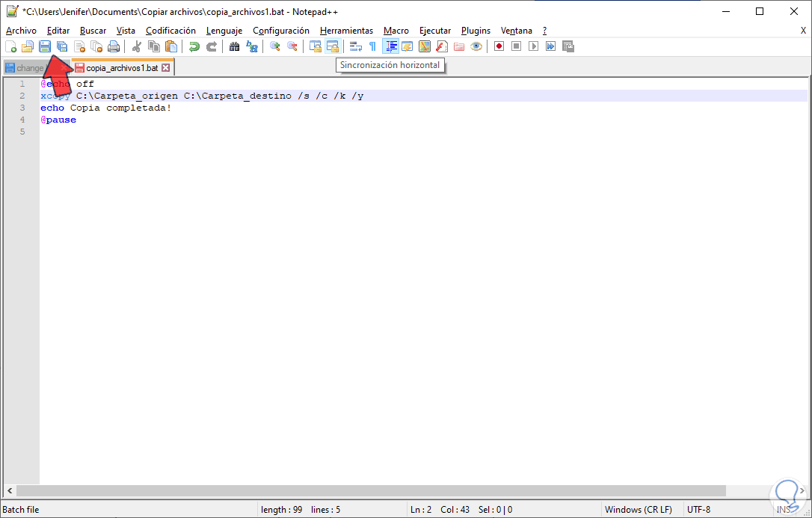Click line number 5 in margin

tap(22, 132)
